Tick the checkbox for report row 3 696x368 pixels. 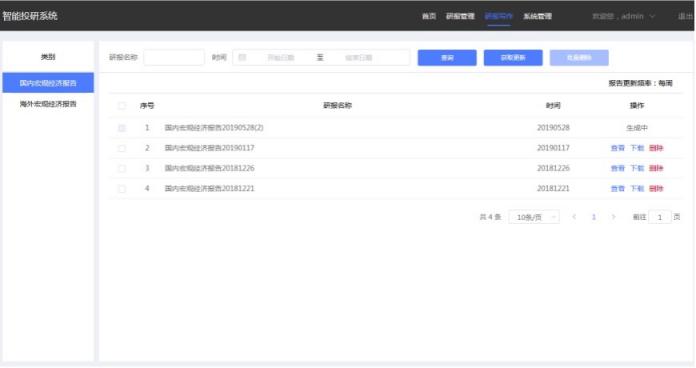[122, 168]
